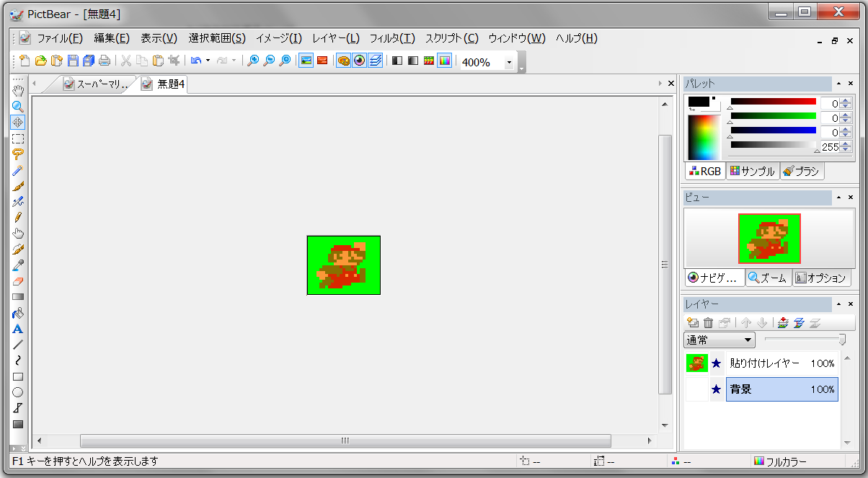Select the 貼り付けレイヤー layer thumbnail
Screen dimensions: 868x478
696,363
